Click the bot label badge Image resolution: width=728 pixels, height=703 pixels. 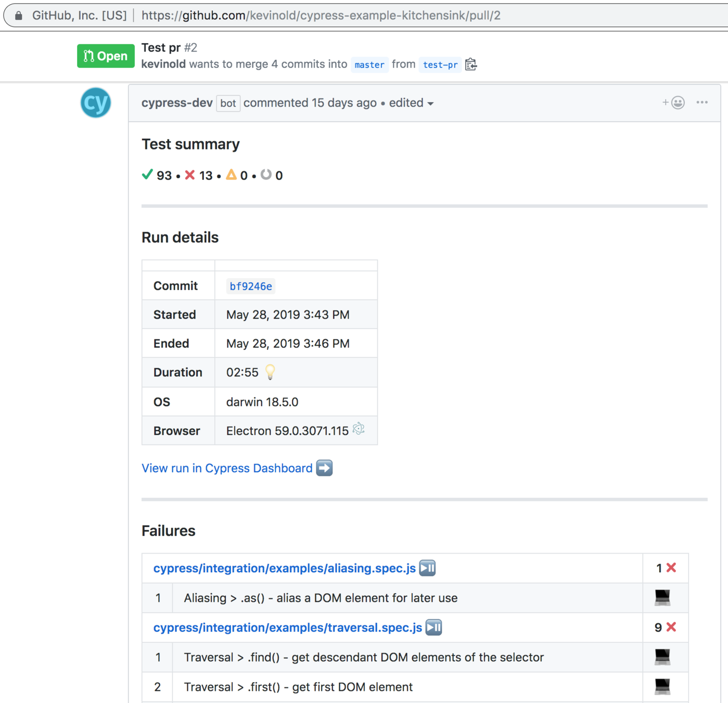point(228,103)
